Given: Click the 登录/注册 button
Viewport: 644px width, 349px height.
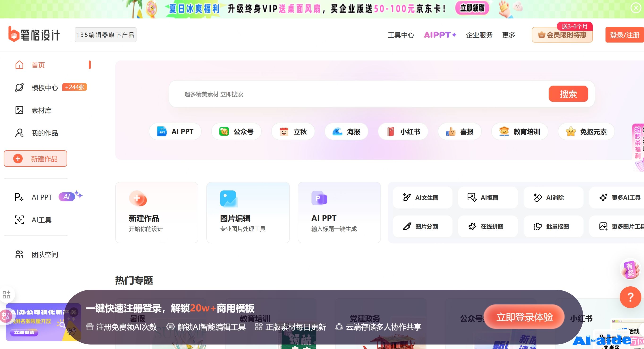Looking at the screenshot, I should click(x=624, y=35).
